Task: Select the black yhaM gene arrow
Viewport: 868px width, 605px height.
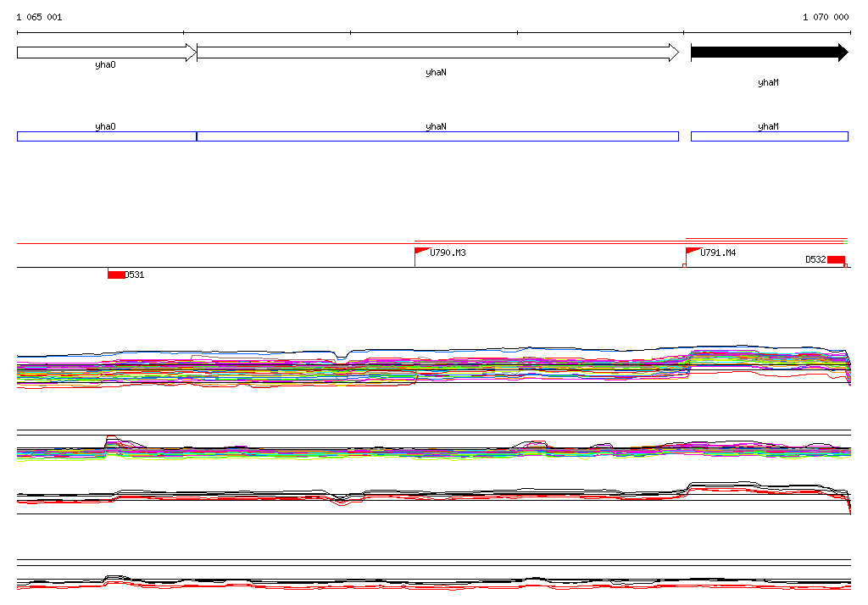Action: point(770,53)
